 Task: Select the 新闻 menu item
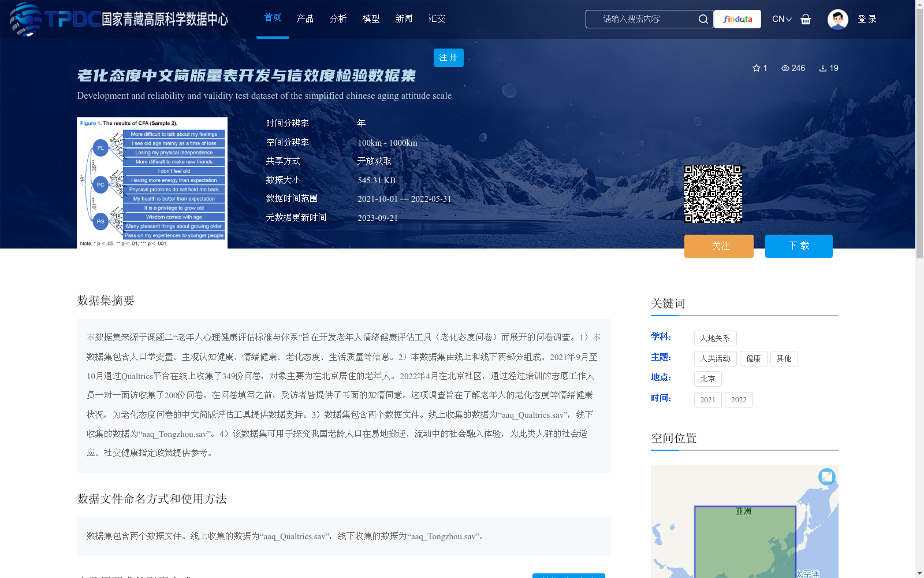404,19
